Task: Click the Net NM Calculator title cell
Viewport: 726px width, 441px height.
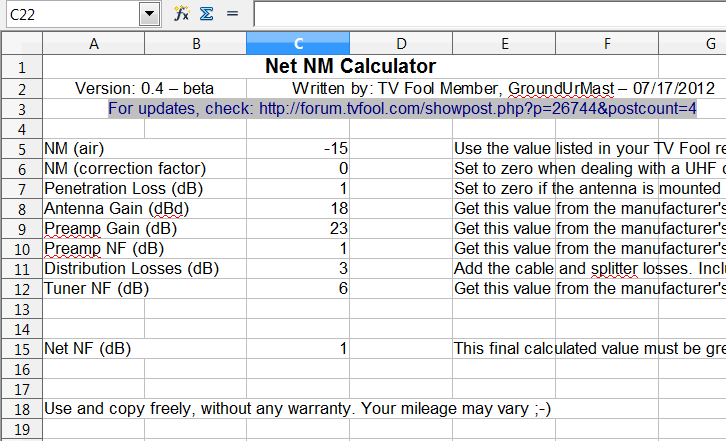Action: point(350,67)
